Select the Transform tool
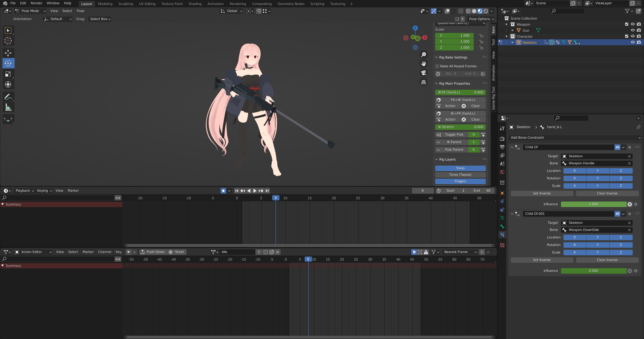644x339 pixels. [8, 84]
